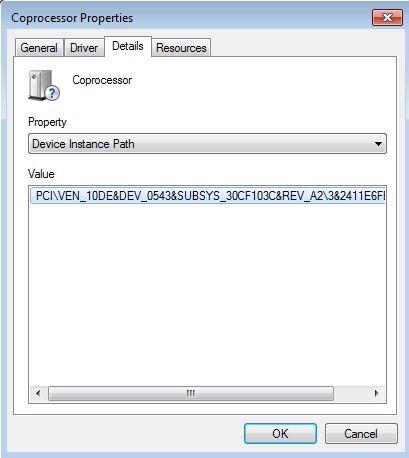The width and height of the screenshot is (409, 458).
Task: Click the Cancel button
Action: pyautogui.click(x=361, y=433)
